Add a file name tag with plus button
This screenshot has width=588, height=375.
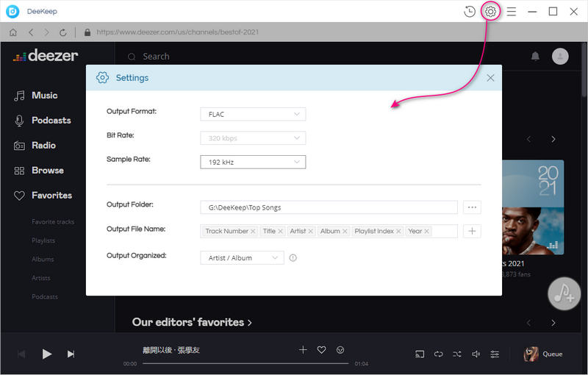tap(472, 231)
